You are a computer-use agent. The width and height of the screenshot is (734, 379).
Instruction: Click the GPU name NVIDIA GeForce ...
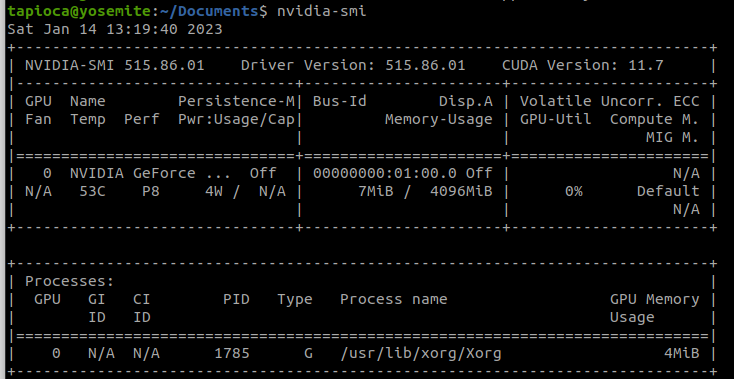[132, 173]
